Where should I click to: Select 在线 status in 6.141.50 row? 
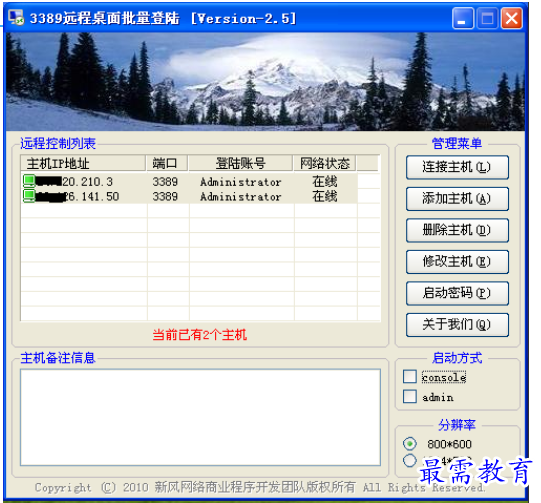point(325,196)
